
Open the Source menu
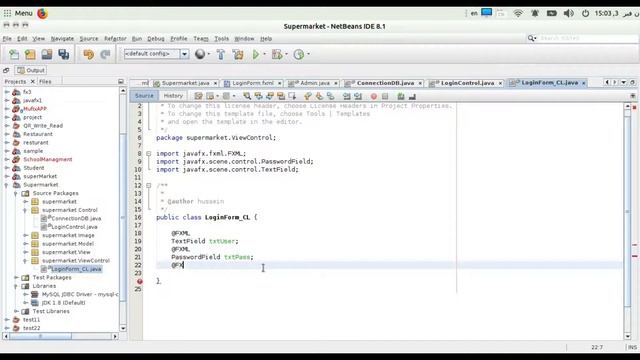pyautogui.click(x=89, y=39)
